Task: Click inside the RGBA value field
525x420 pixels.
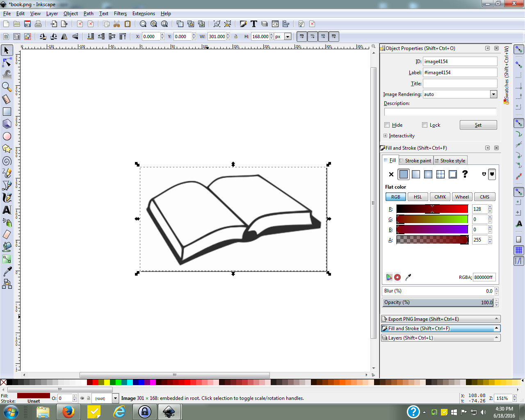Action: pos(484,277)
